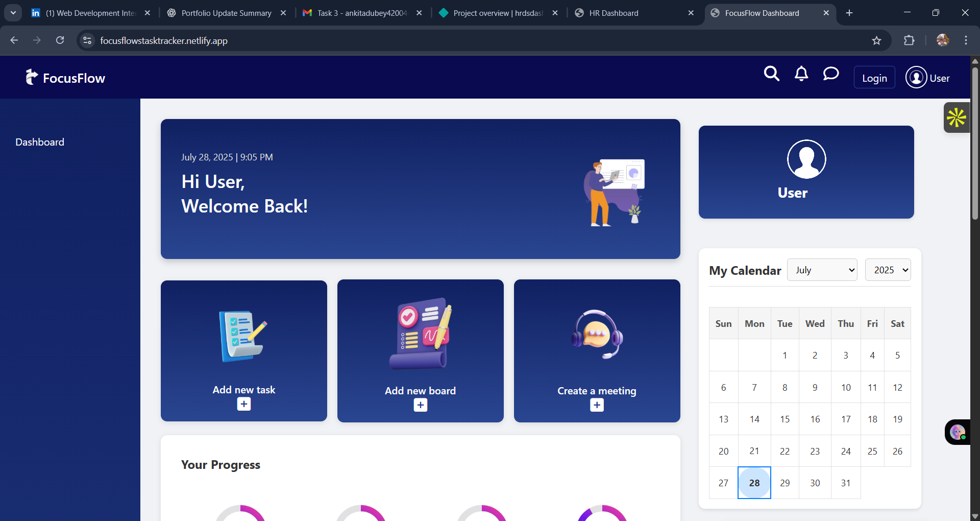
Task: Open the chat bubble icon
Action: coord(831,74)
